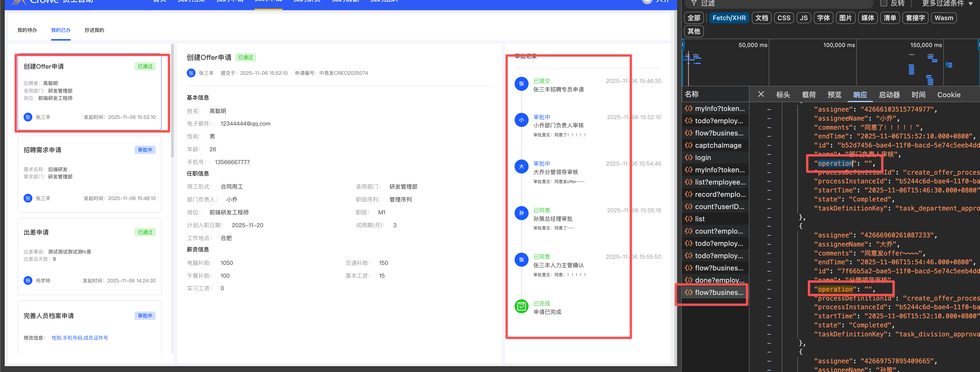Tick the 反转 invert checkbox
Image resolution: width=980 pixels, height=372 pixels.
883,4
